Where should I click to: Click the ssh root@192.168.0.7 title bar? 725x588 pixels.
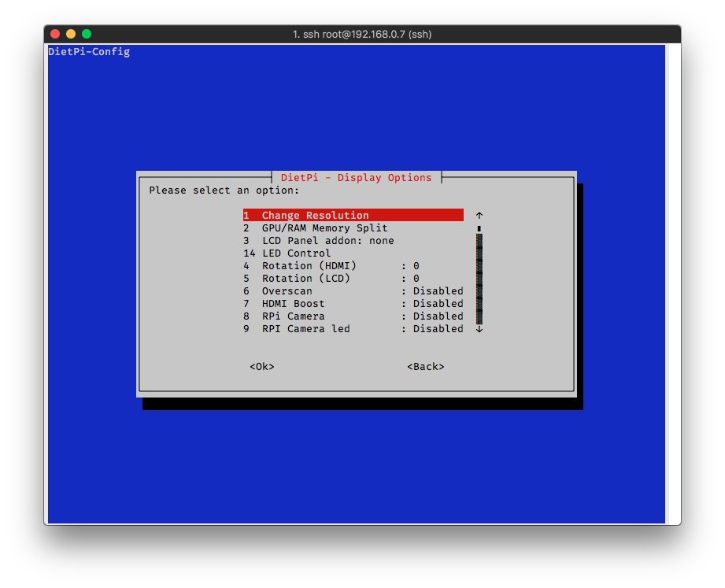362,34
